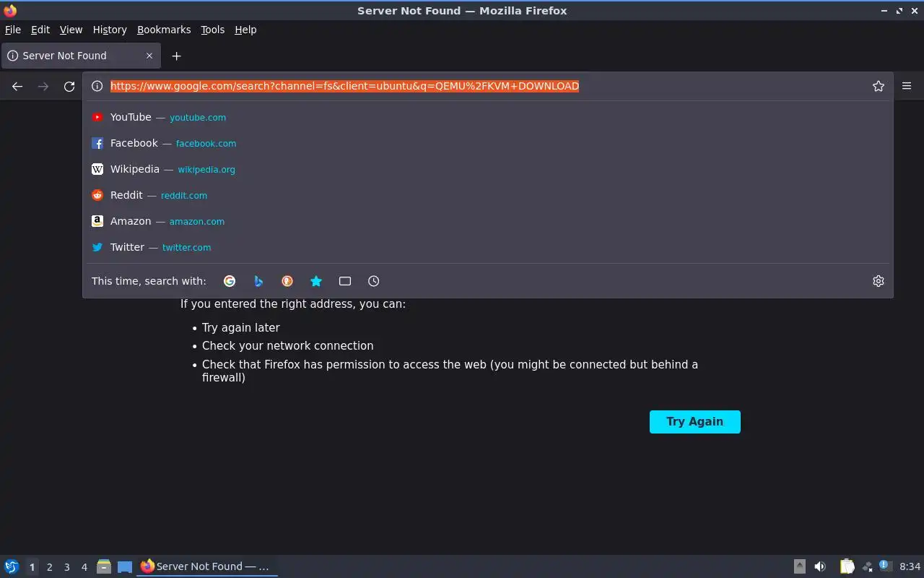The width and height of the screenshot is (924, 578).
Task: Click the Reddit favicon in suggestions
Action: point(97,195)
